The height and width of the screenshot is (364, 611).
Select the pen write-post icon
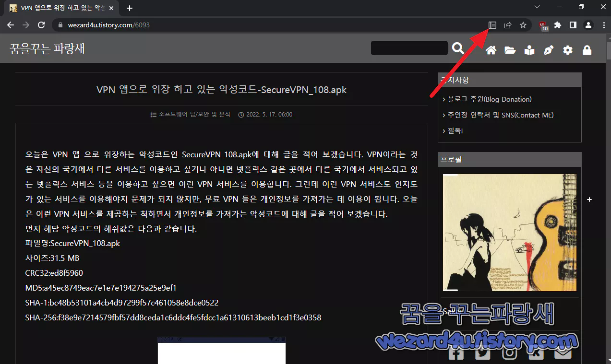(548, 50)
